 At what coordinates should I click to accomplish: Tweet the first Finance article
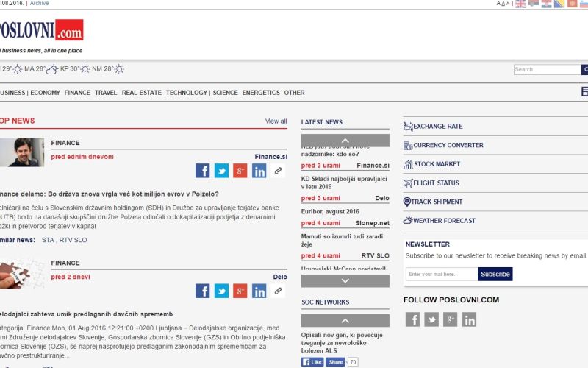point(221,171)
